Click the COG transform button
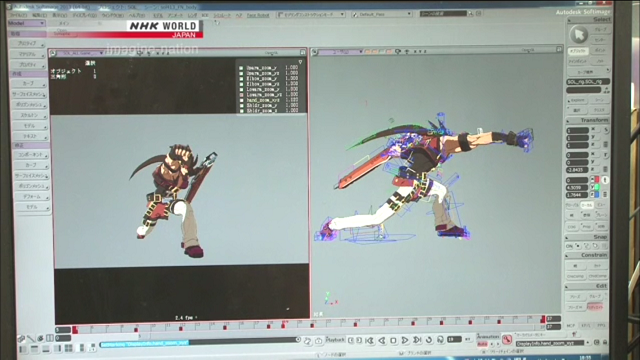 coord(572,226)
